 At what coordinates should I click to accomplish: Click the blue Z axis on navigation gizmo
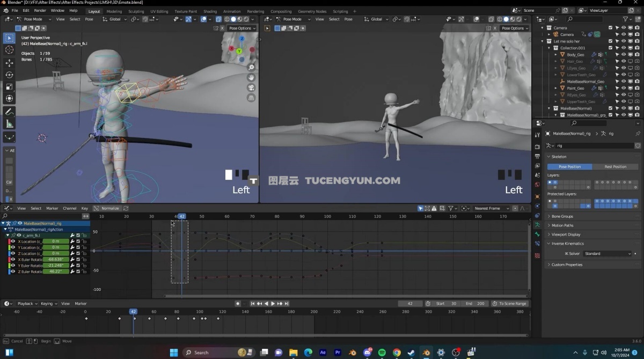[242, 39]
